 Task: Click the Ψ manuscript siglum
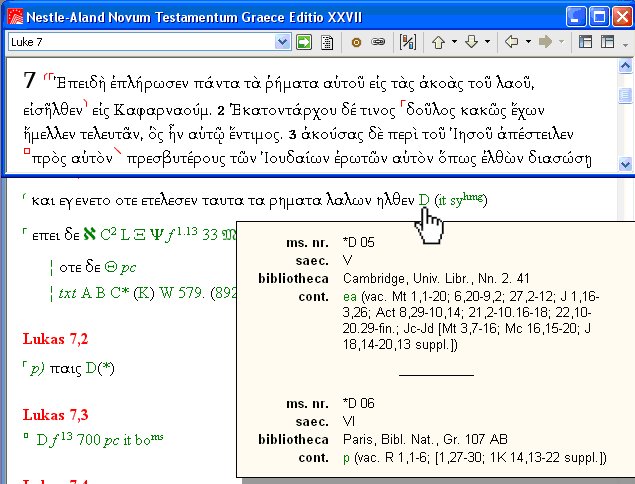156,235
